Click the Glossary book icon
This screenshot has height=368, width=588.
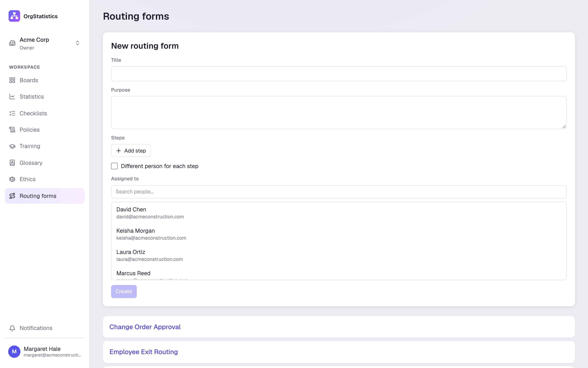pyautogui.click(x=12, y=163)
